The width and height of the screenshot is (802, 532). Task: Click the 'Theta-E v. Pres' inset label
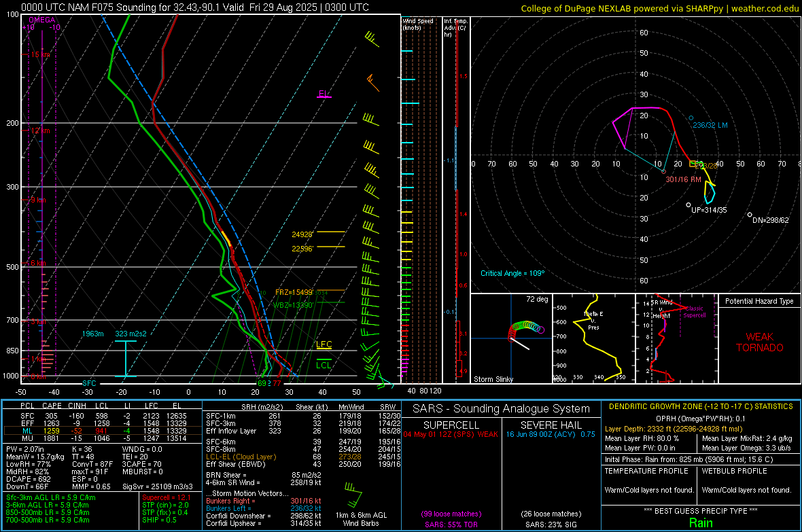coord(593,321)
